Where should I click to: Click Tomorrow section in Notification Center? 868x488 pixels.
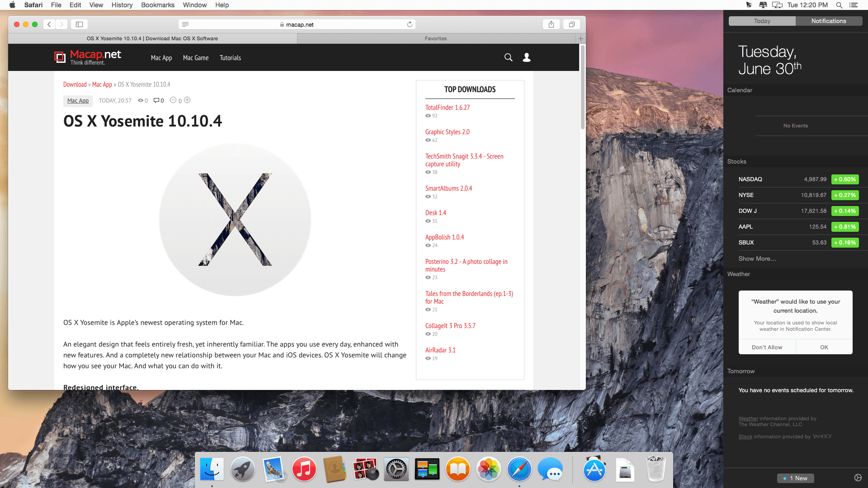[x=741, y=371]
